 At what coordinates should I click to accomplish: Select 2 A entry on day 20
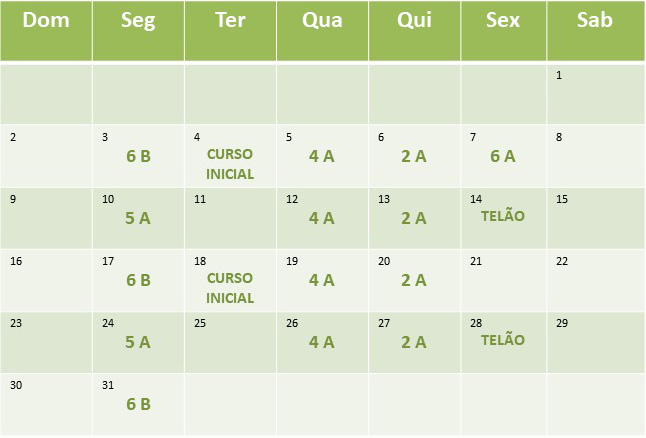click(x=414, y=280)
